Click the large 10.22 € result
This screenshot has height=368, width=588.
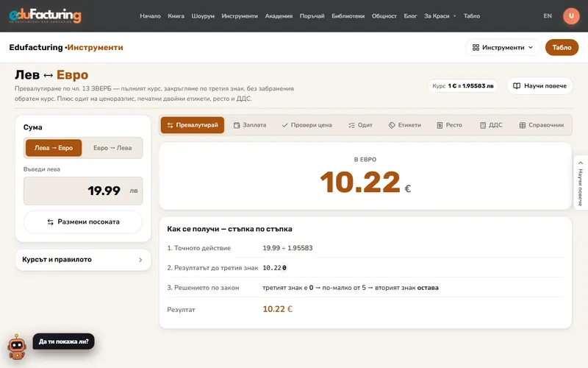365,183
